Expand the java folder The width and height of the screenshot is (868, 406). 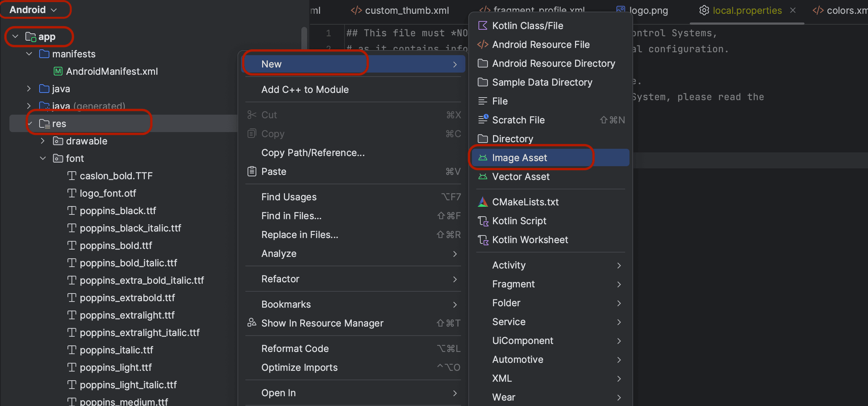click(29, 89)
